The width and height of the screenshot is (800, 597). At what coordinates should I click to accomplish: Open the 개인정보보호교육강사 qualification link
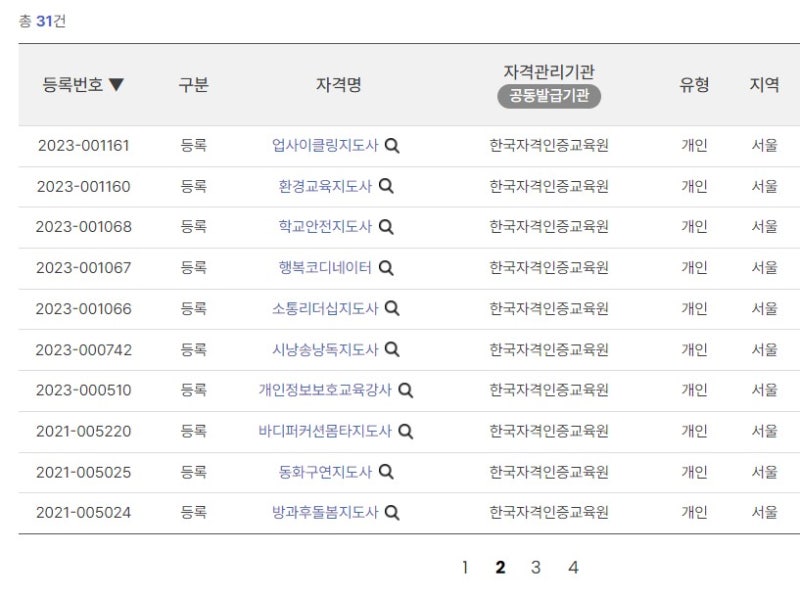click(325, 390)
